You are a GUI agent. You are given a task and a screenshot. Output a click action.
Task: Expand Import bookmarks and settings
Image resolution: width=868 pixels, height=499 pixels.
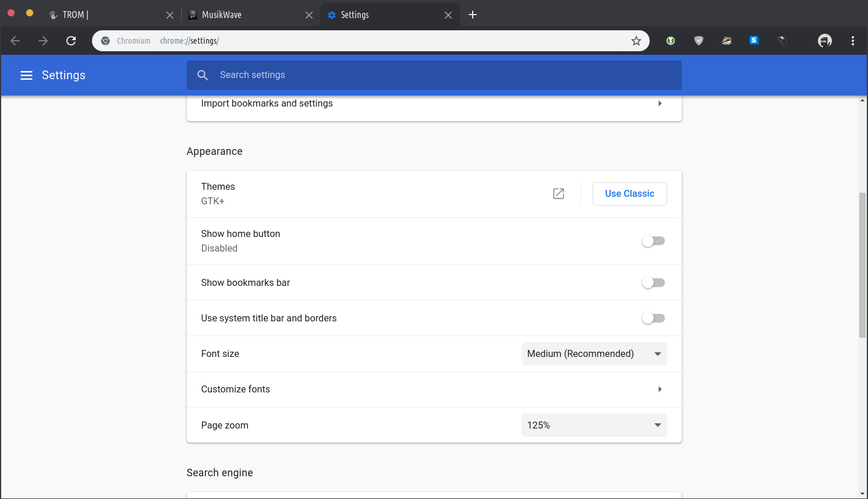point(660,103)
